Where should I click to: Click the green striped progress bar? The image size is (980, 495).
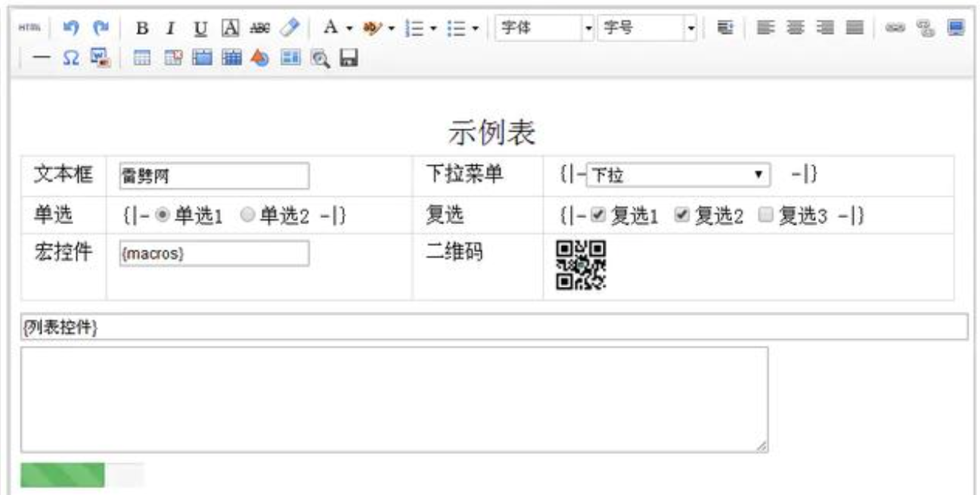63,475
